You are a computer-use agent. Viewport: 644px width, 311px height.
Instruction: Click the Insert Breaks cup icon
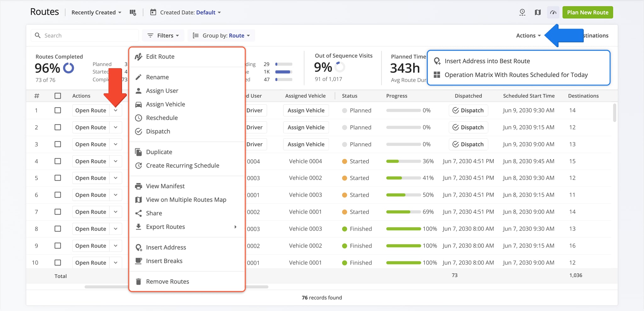click(x=138, y=261)
